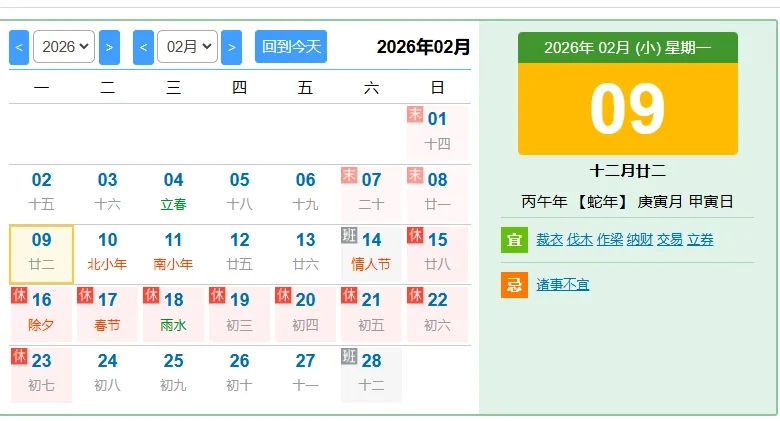Open the 纳财 link
Image resolution: width=780 pixels, height=421 pixels.
pos(640,239)
